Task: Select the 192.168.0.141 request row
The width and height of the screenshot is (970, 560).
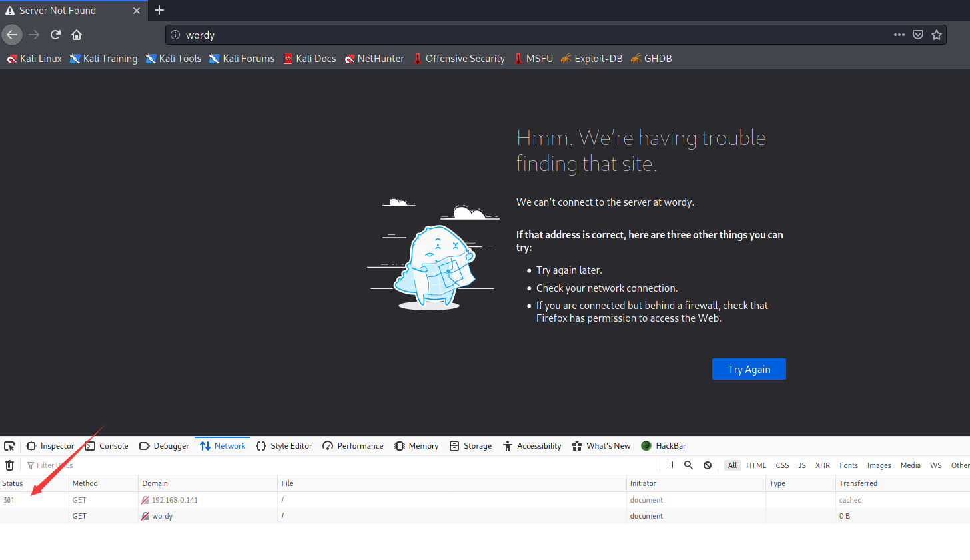Action: 485,500
